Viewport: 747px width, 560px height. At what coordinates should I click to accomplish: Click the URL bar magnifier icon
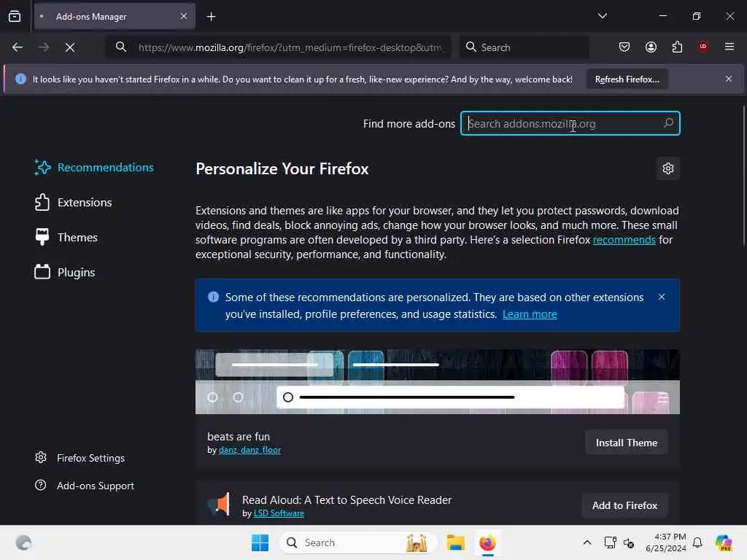121,47
